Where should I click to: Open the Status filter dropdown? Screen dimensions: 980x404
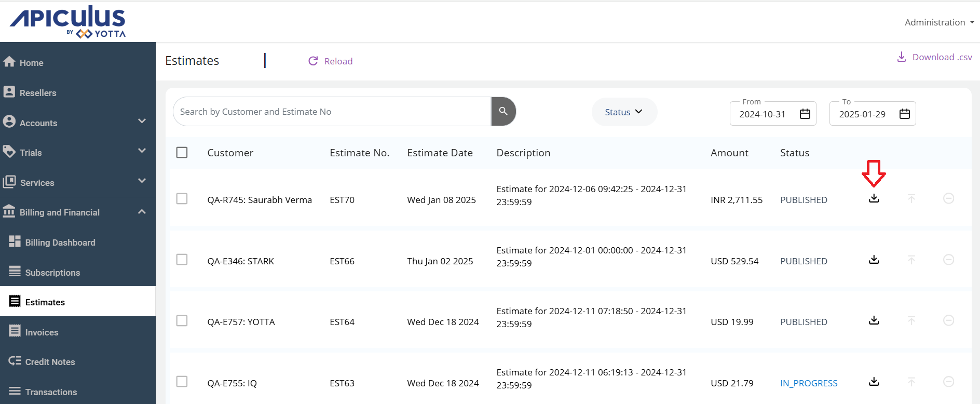tap(624, 112)
